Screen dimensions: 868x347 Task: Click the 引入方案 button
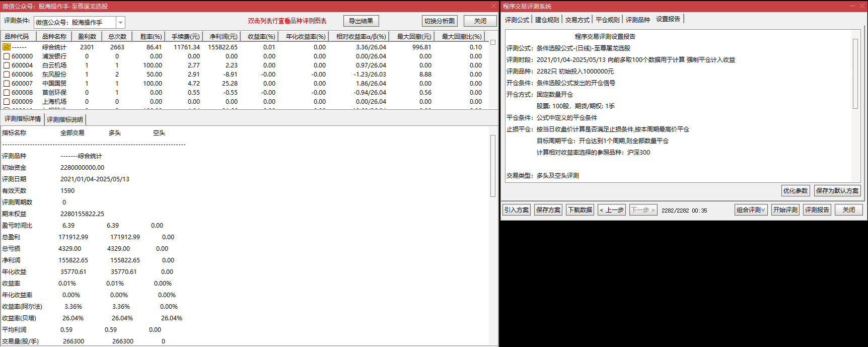[x=517, y=210]
